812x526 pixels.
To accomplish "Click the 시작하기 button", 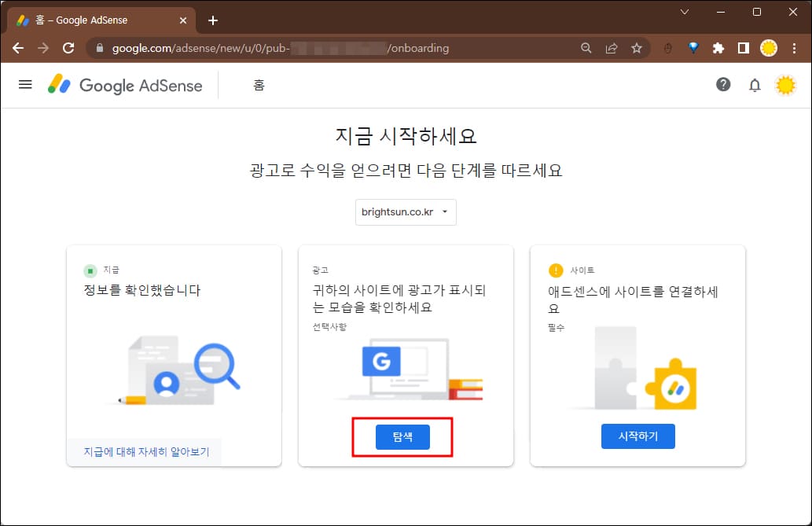I will pos(638,436).
